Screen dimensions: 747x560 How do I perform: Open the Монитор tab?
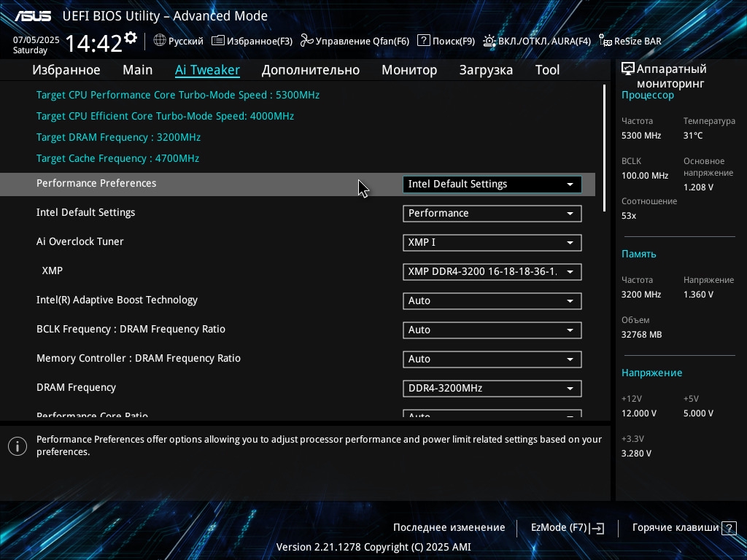point(409,70)
